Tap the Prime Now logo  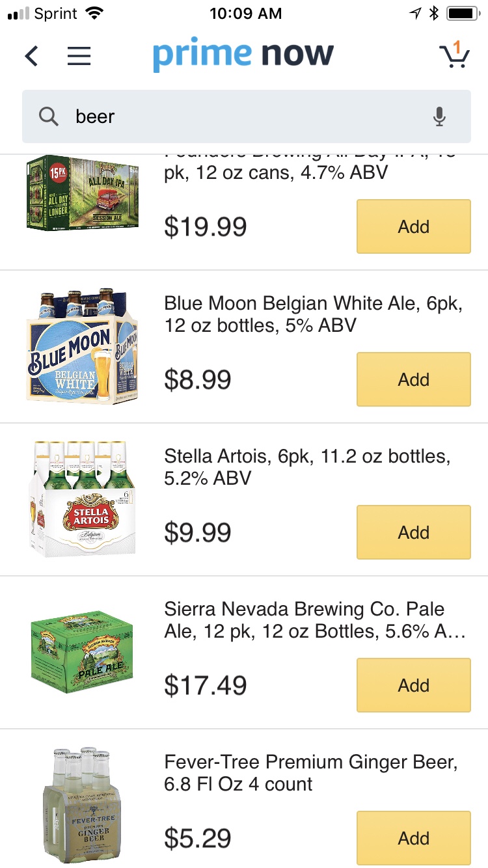tap(243, 56)
